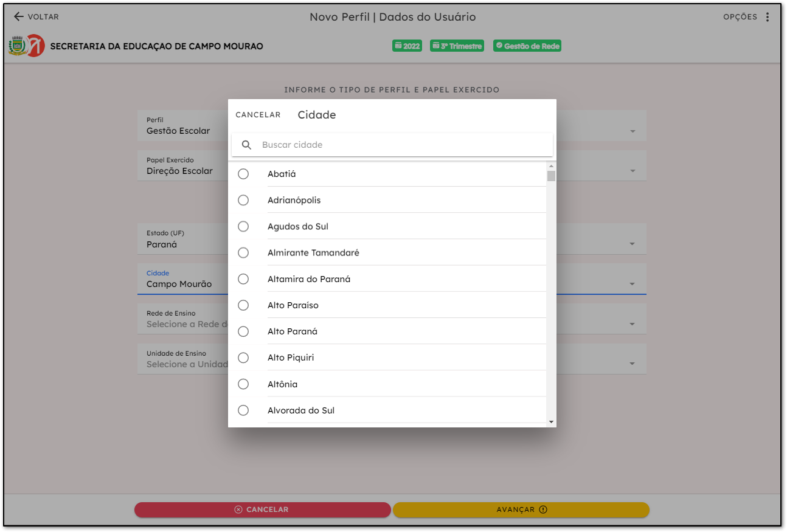
Task: Open the three-dot OPÇÕES menu icon
Action: pyautogui.click(x=768, y=17)
